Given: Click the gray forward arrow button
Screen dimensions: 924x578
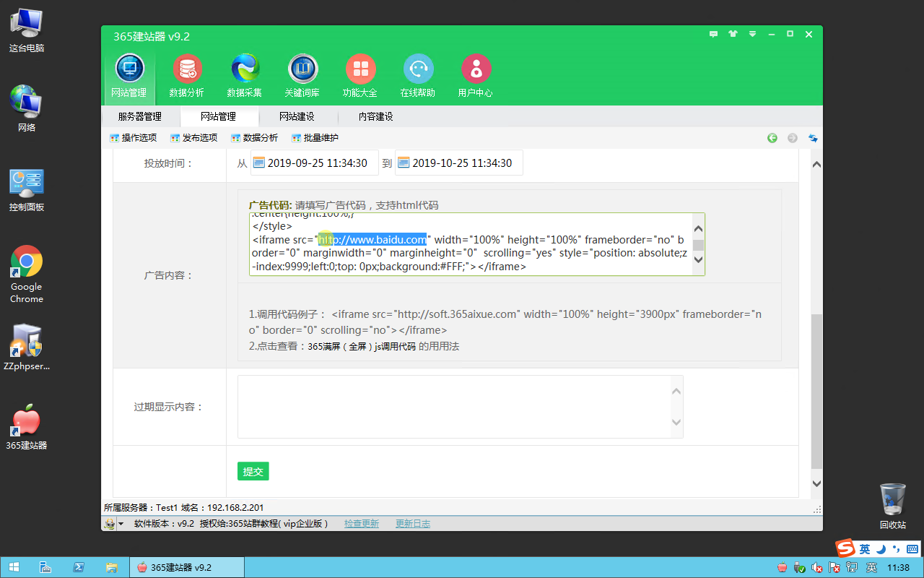Looking at the screenshot, I should pos(793,138).
